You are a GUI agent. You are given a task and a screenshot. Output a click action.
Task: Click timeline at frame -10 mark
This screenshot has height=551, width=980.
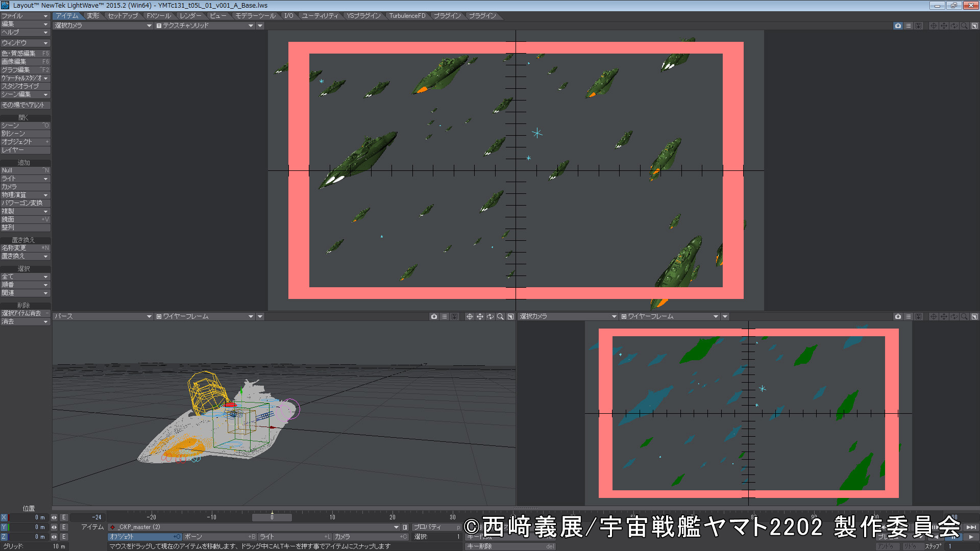coord(212,517)
